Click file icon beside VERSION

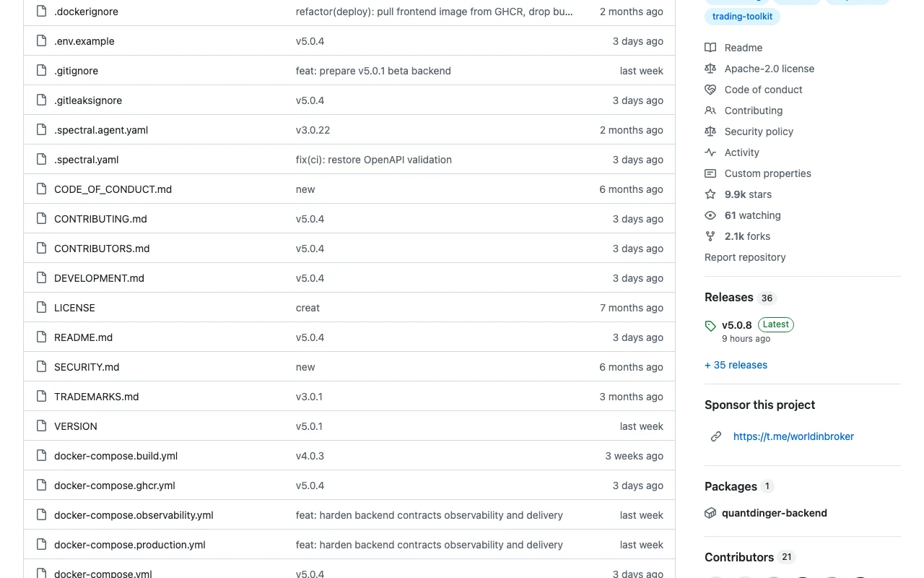tap(41, 426)
